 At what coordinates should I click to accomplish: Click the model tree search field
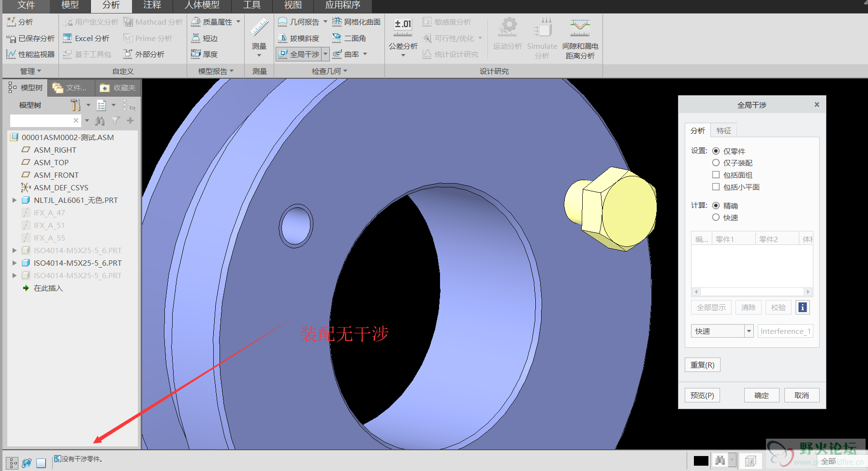[44, 121]
